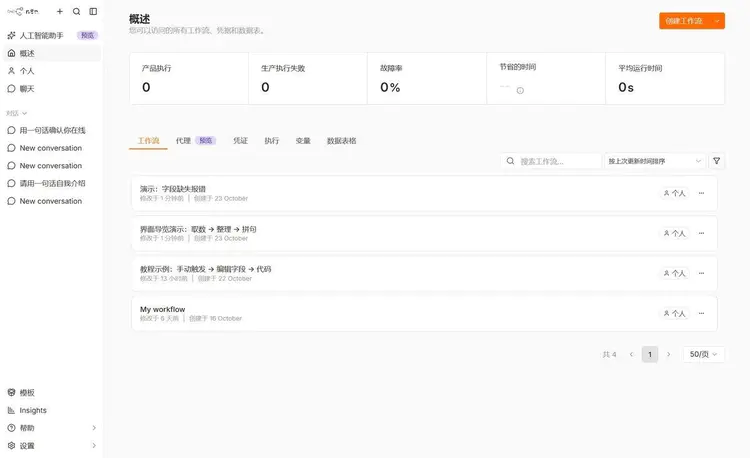Open more menu for My workflow
This screenshot has height=458, width=750.
coord(701,313)
